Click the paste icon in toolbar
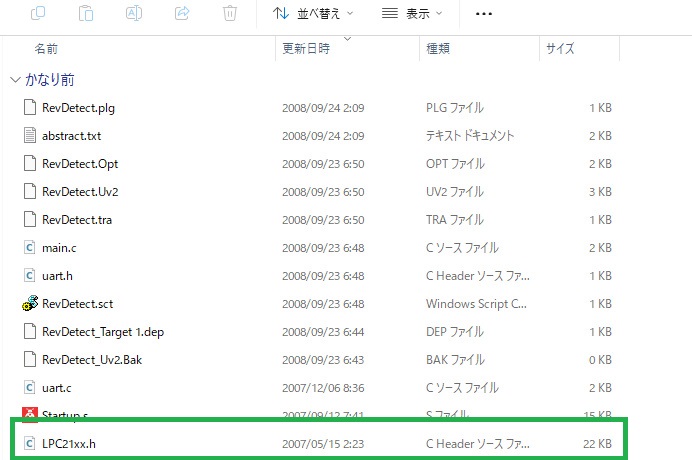 coord(86,14)
